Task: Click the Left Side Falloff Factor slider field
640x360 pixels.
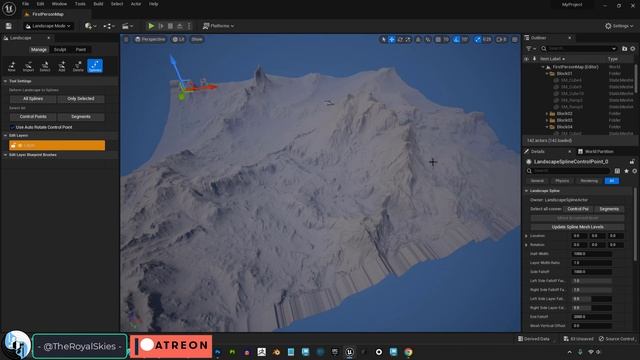Action: (x=592, y=281)
